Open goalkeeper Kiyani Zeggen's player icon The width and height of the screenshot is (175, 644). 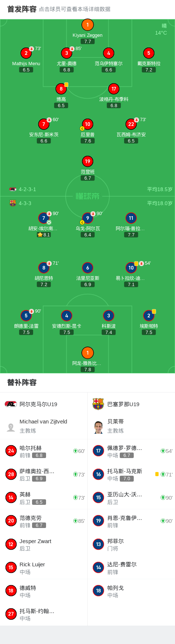(87, 25)
